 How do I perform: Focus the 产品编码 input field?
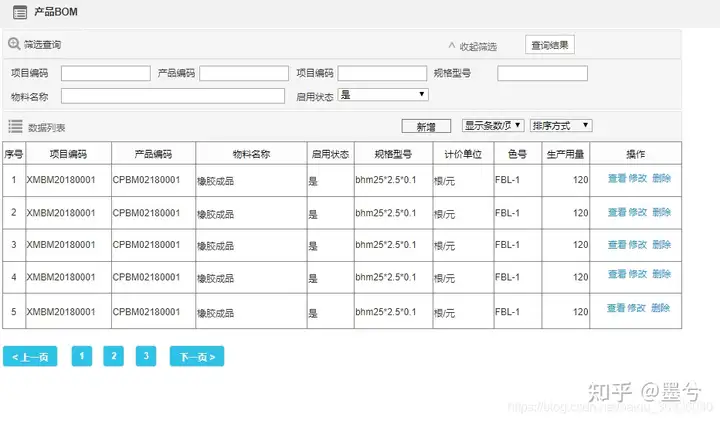click(244, 73)
